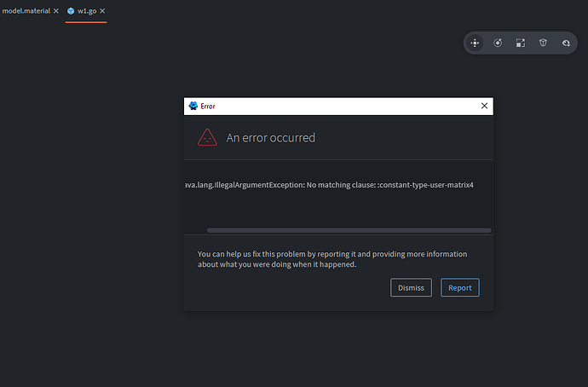Open the visibility filters menu
The height and width of the screenshot is (387, 588).
coord(565,43)
